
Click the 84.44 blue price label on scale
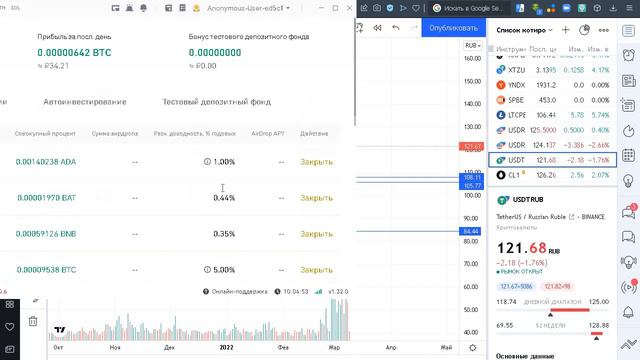pos(470,231)
